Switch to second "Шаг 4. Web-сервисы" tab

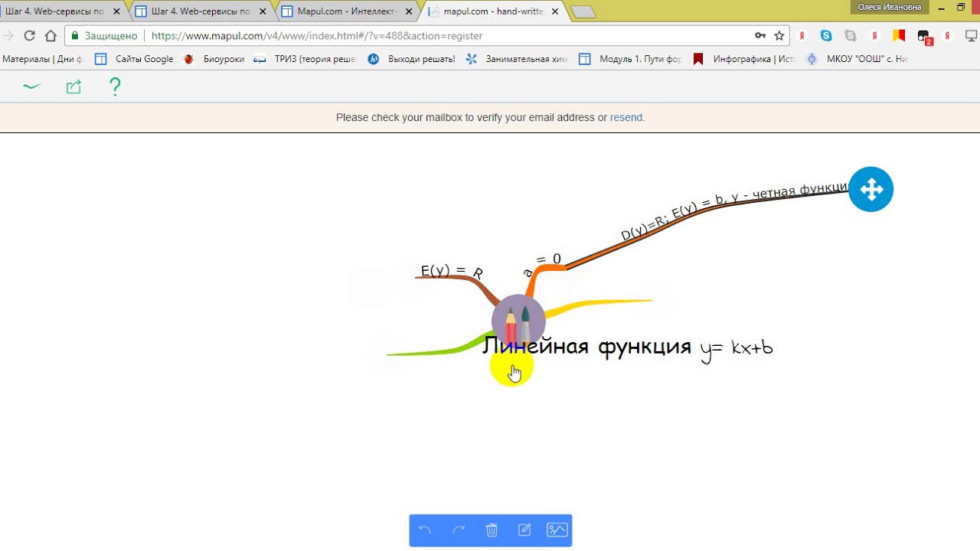201,11
